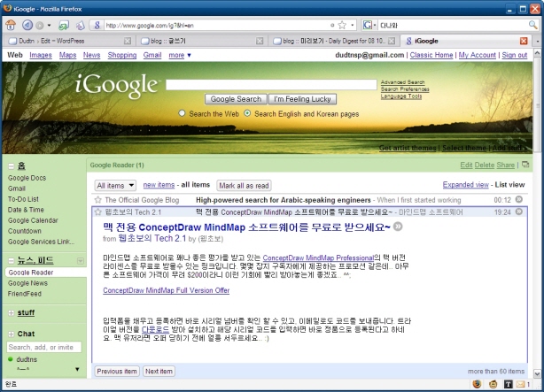This screenshot has width=544, height=392.
Task: Open Classic Home link
Action: tap(431, 55)
